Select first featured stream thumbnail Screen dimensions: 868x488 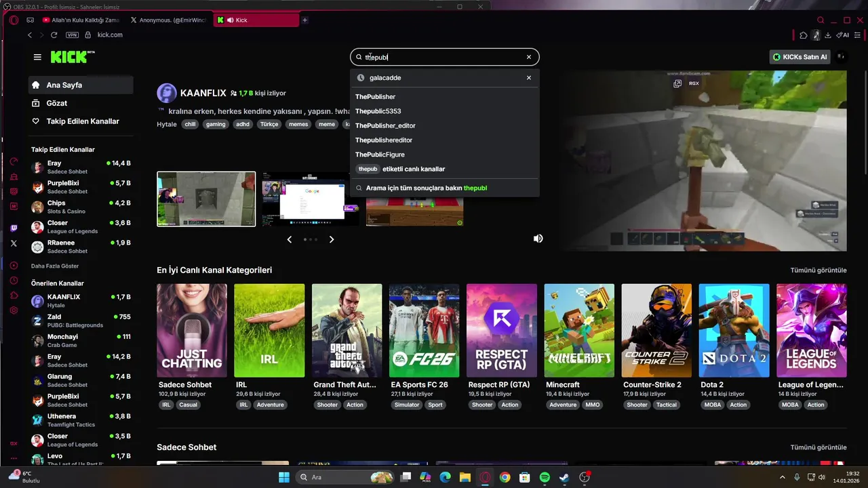pyautogui.click(x=206, y=199)
